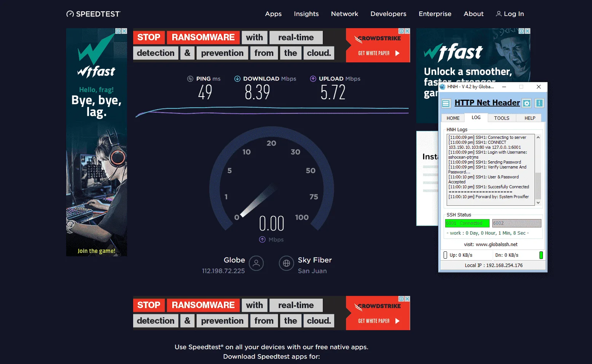The width and height of the screenshot is (592, 364).
Task: Click the green download indicator beside Dn
Action: point(541,255)
